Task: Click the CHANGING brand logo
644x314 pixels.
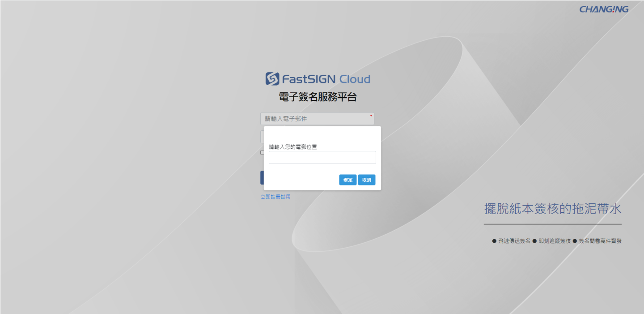Action: click(604, 9)
